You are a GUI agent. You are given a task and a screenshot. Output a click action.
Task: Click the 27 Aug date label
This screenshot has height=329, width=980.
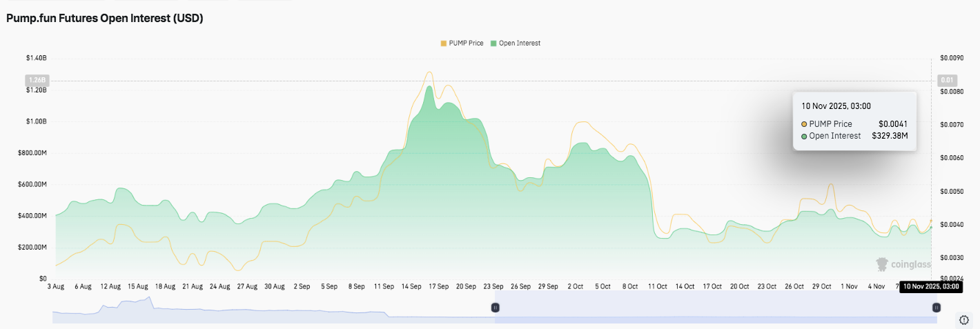tap(246, 286)
